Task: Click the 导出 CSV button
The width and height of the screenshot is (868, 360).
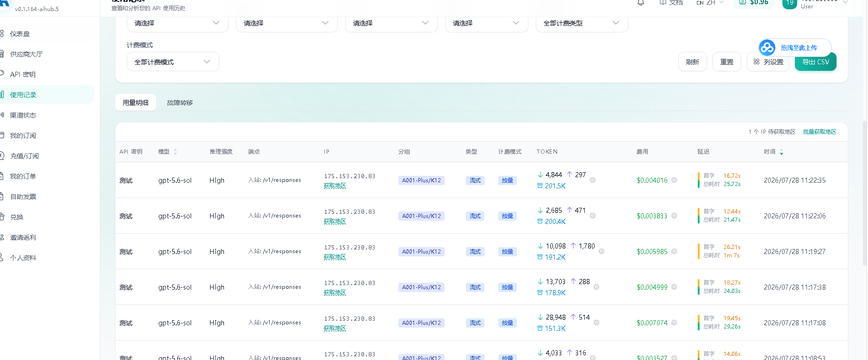Action: (815, 62)
